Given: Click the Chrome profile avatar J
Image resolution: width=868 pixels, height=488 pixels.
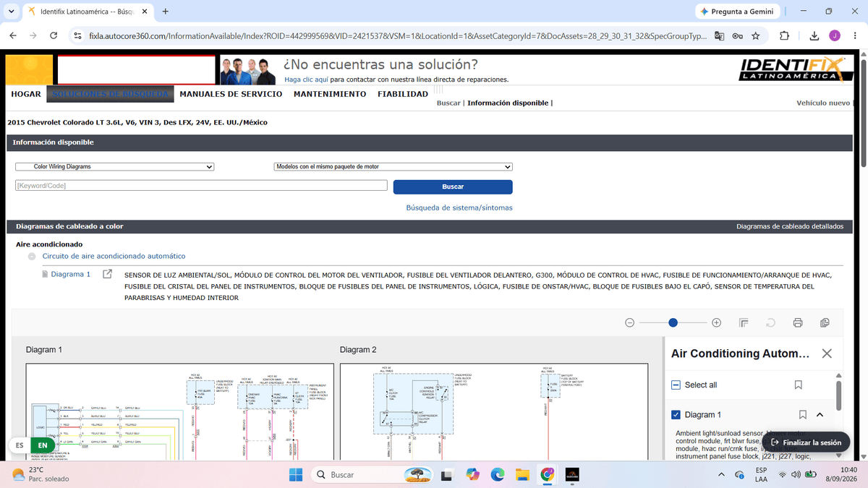Looking at the screenshot, I should [835, 35].
